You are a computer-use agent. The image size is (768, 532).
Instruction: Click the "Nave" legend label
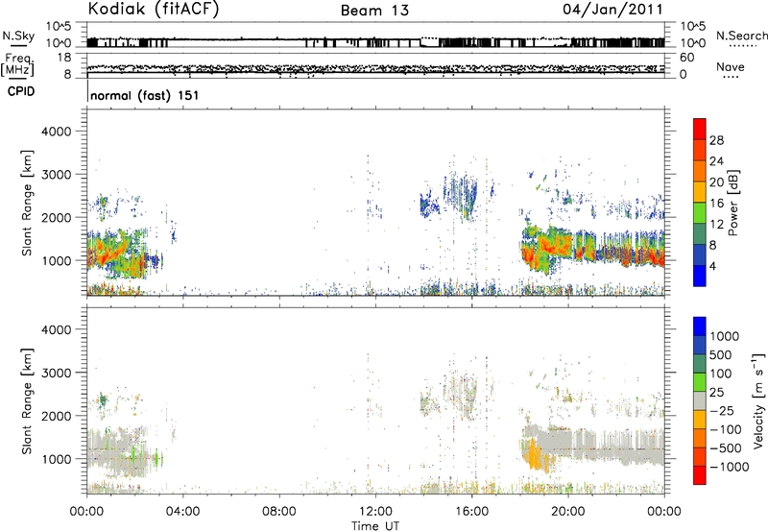click(x=730, y=67)
